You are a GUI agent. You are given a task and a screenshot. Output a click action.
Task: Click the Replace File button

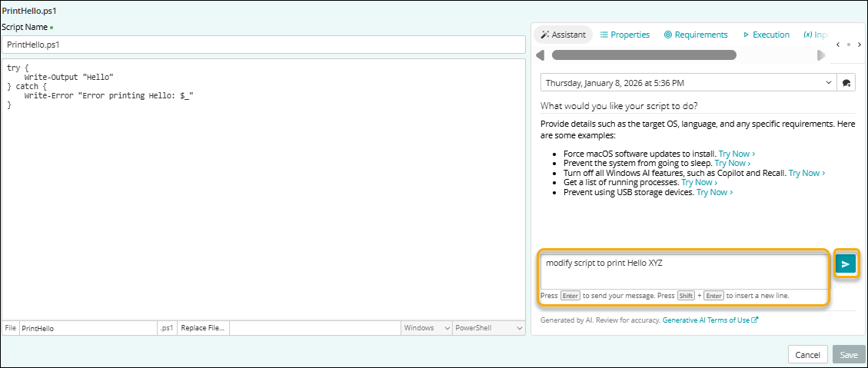coord(203,328)
